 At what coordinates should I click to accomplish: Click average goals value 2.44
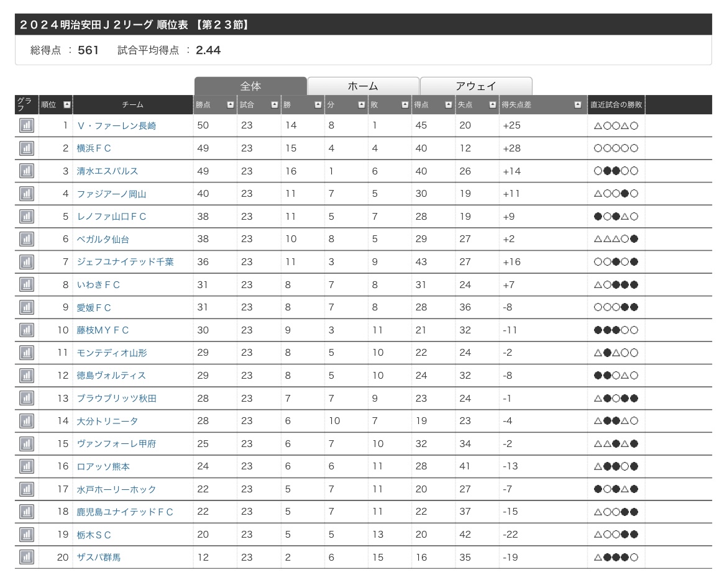[208, 50]
